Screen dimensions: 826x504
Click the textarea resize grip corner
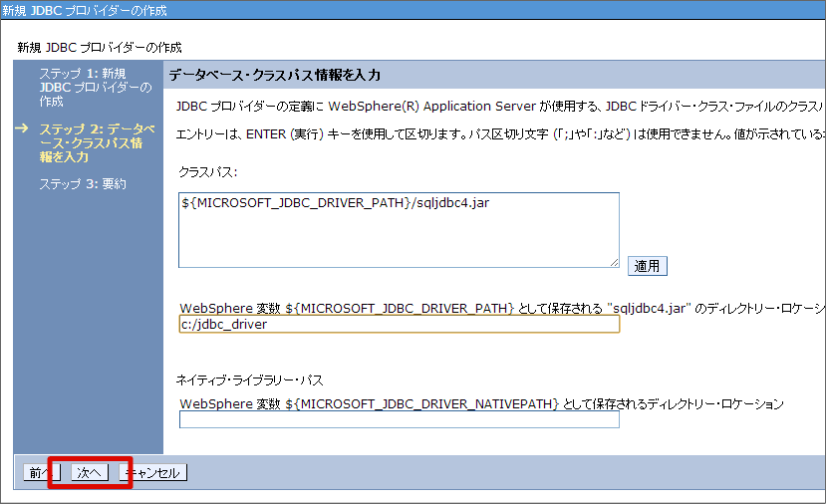[x=614, y=262]
